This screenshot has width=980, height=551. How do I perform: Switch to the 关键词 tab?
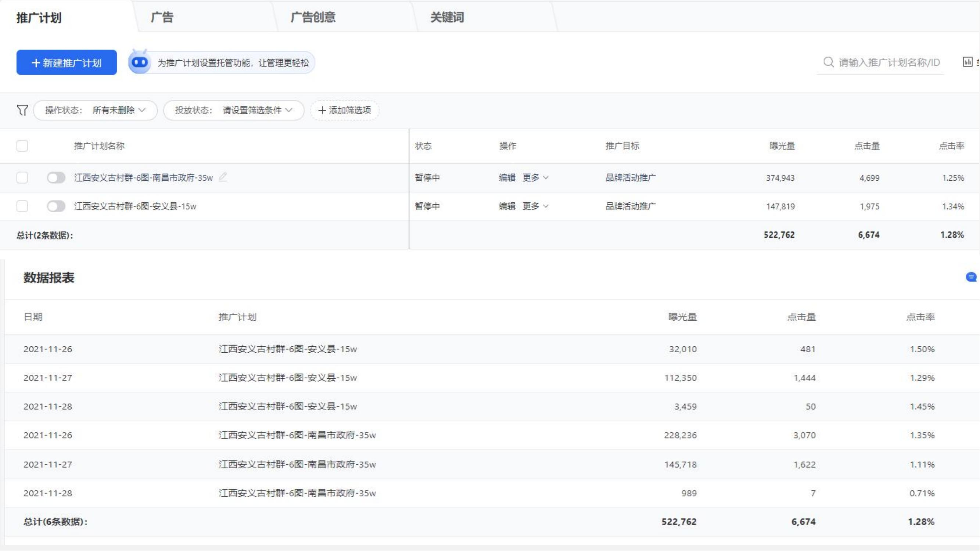(447, 17)
